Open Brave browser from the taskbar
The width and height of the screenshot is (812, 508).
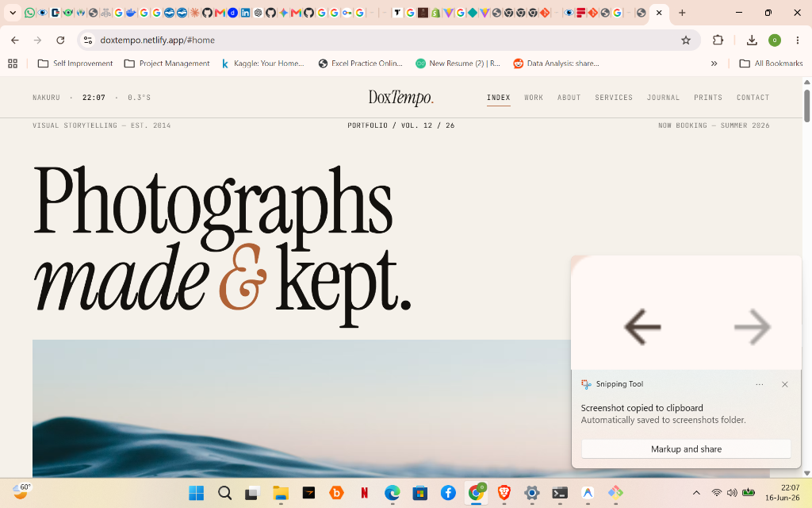504,492
